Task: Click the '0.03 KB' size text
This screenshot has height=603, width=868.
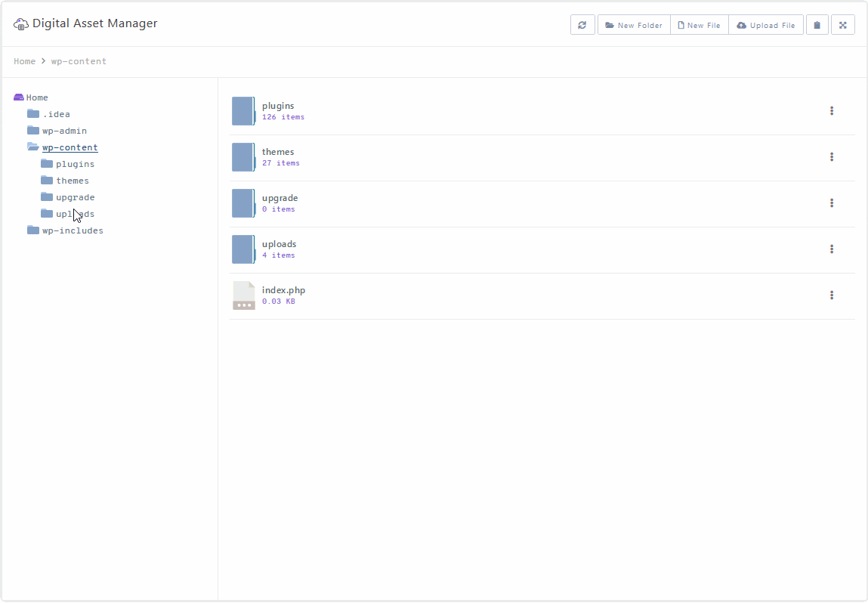Action: pos(279,301)
